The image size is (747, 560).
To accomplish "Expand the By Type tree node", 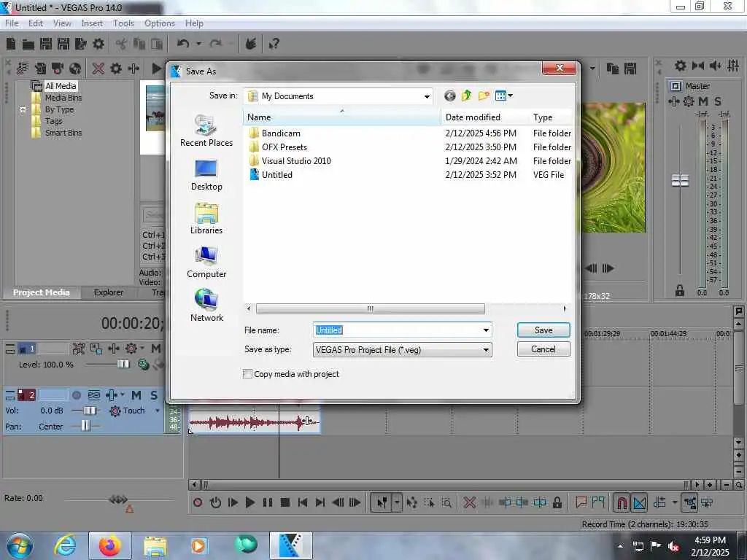I will click(x=23, y=109).
